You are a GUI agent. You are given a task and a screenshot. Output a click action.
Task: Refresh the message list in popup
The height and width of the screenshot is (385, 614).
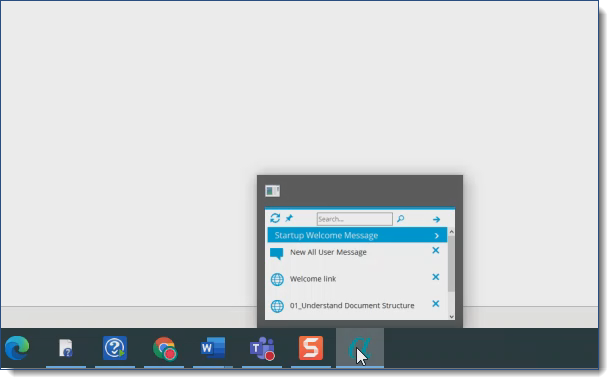pyautogui.click(x=275, y=218)
